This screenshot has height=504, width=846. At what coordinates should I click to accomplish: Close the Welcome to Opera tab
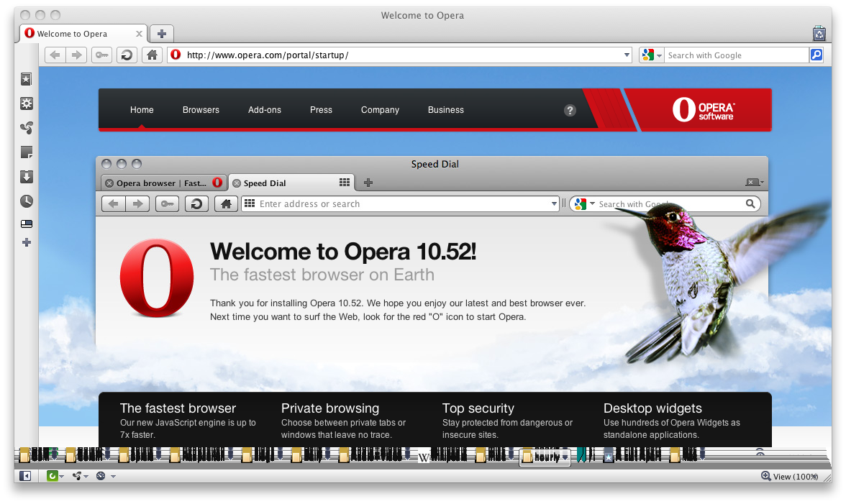139,34
